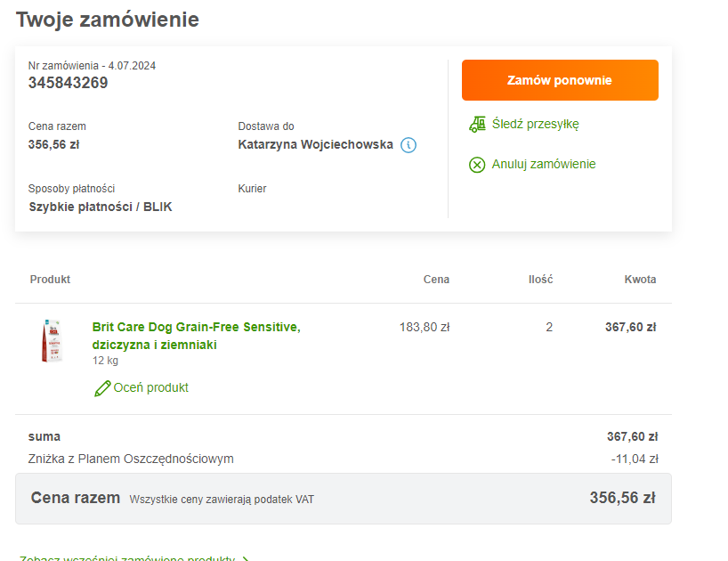Click the delivery truck tracking icon
The height and width of the screenshot is (561, 728).
click(x=477, y=124)
